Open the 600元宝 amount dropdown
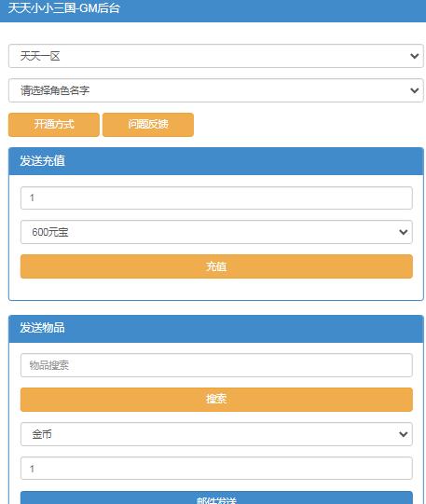This screenshot has width=426, height=504. (216, 232)
